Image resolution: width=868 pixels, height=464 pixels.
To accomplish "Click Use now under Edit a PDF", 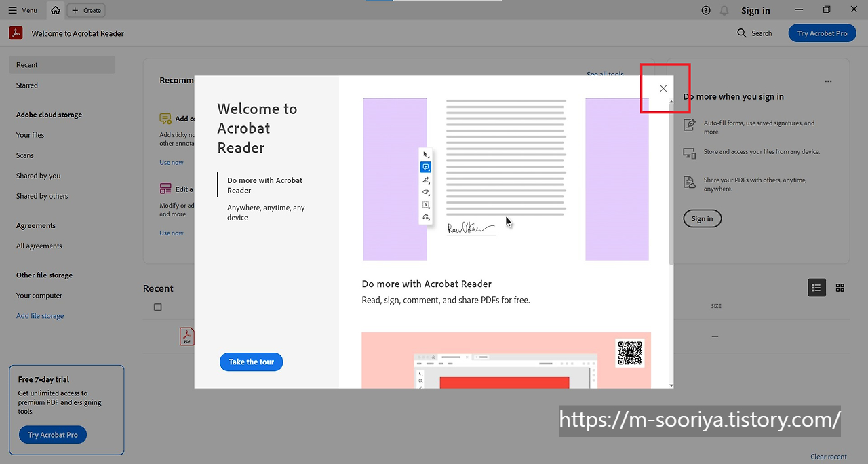I will pyautogui.click(x=172, y=233).
